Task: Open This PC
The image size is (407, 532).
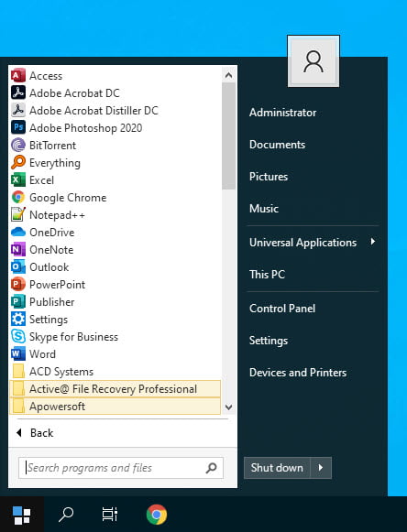Action: pos(267,274)
